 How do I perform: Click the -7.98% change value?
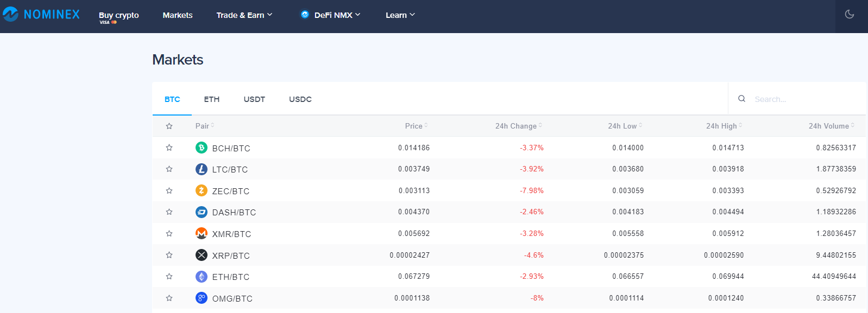coord(532,190)
